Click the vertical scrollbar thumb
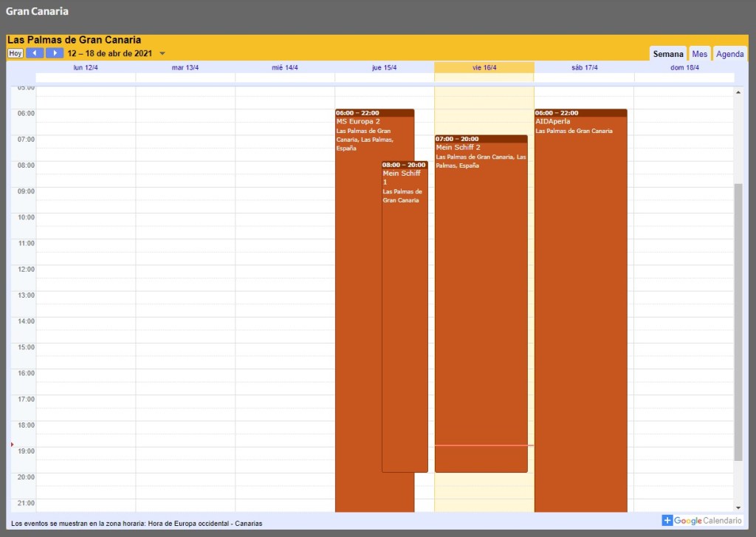 (738, 321)
